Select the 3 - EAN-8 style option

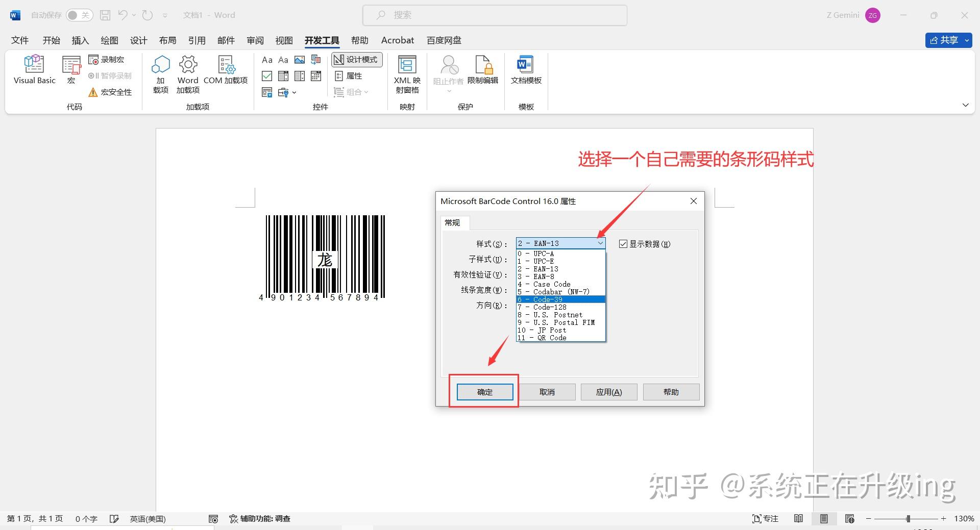[560, 276]
